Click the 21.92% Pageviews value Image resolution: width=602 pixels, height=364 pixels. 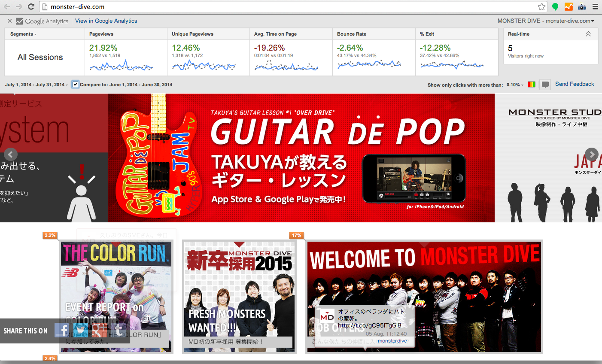pos(103,48)
